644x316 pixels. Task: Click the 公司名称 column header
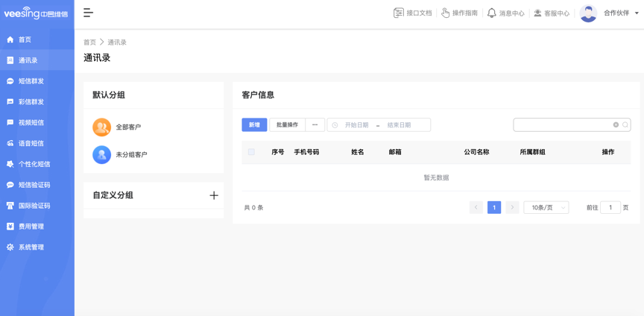(x=476, y=152)
